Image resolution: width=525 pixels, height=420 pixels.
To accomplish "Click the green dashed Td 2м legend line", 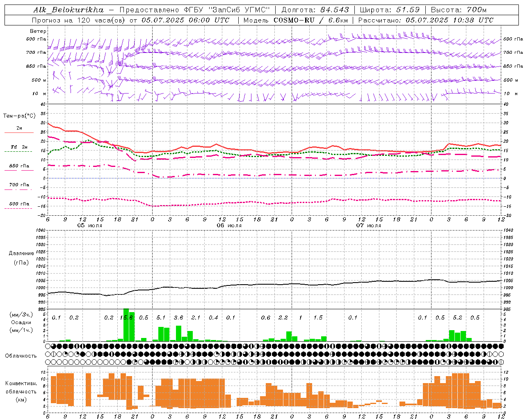I will coord(18,151).
